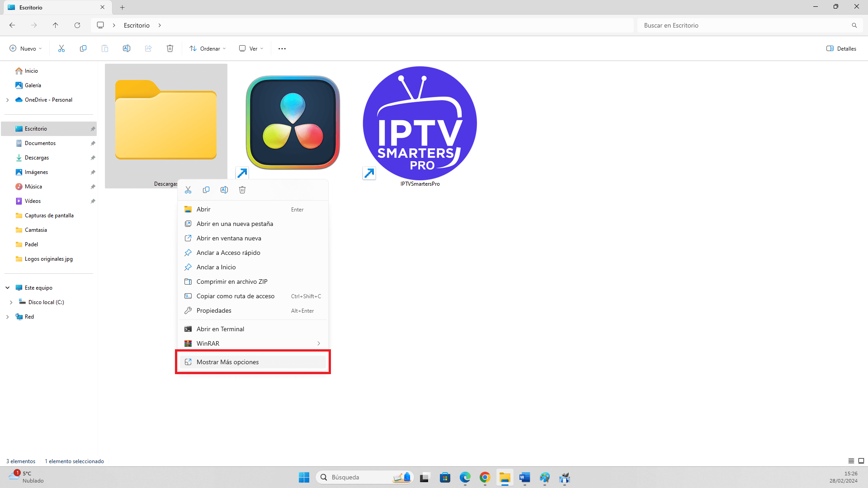Refresh the Escritorio folder view
This screenshot has height=488, width=868.
[x=77, y=25]
